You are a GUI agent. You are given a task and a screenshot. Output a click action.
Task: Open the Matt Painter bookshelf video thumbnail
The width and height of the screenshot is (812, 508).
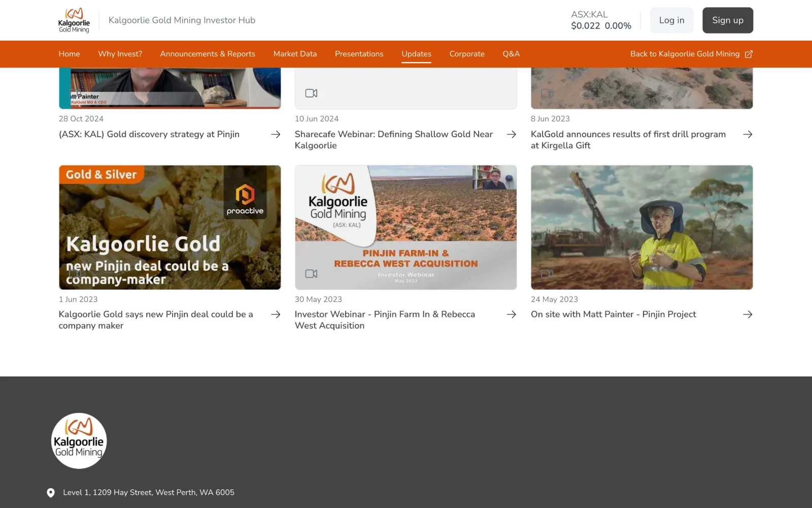[x=170, y=88]
